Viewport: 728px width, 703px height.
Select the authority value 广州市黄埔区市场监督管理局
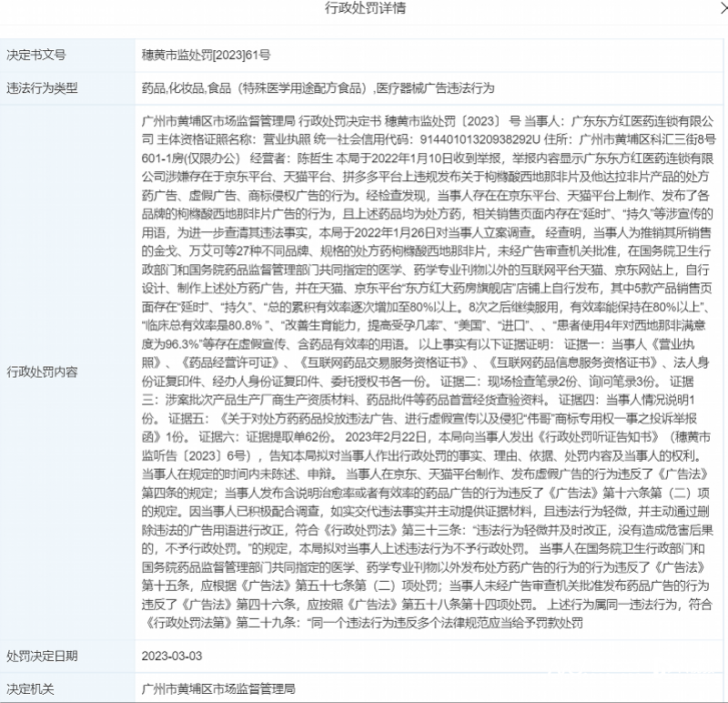218,688
